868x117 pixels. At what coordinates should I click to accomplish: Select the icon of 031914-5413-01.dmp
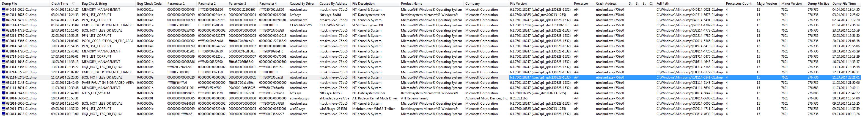click(4, 46)
